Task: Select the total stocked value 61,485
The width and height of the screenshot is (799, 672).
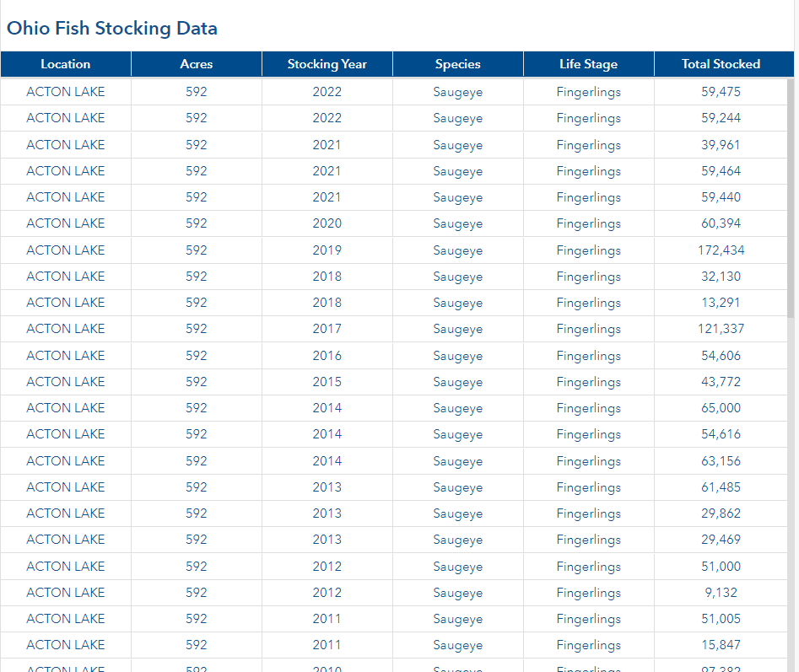Action: pyautogui.click(x=721, y=487)
